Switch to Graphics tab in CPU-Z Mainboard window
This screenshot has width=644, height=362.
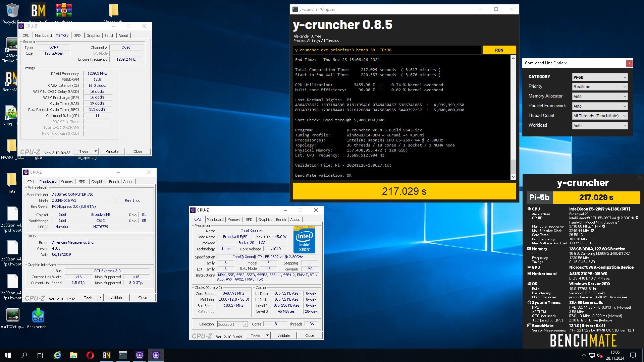[98, 182]
